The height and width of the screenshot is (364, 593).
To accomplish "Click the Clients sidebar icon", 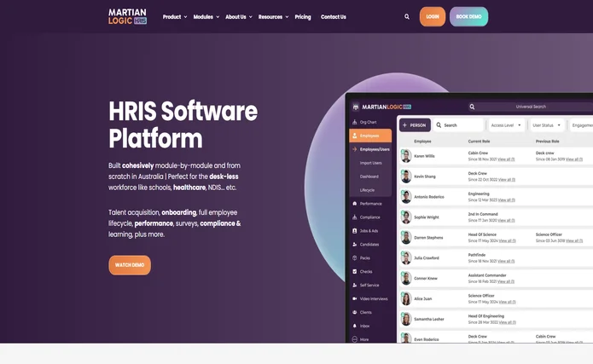I will 355,312.
